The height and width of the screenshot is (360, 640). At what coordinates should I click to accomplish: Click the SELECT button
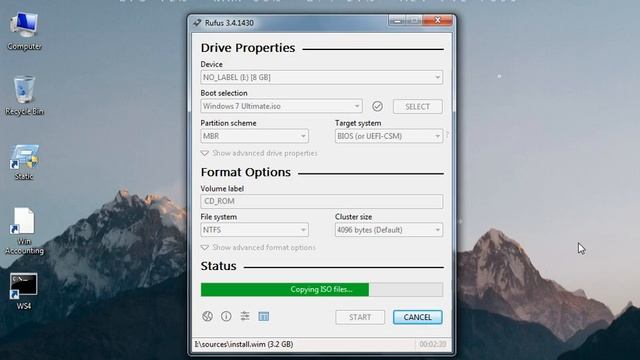coord(418,107)
